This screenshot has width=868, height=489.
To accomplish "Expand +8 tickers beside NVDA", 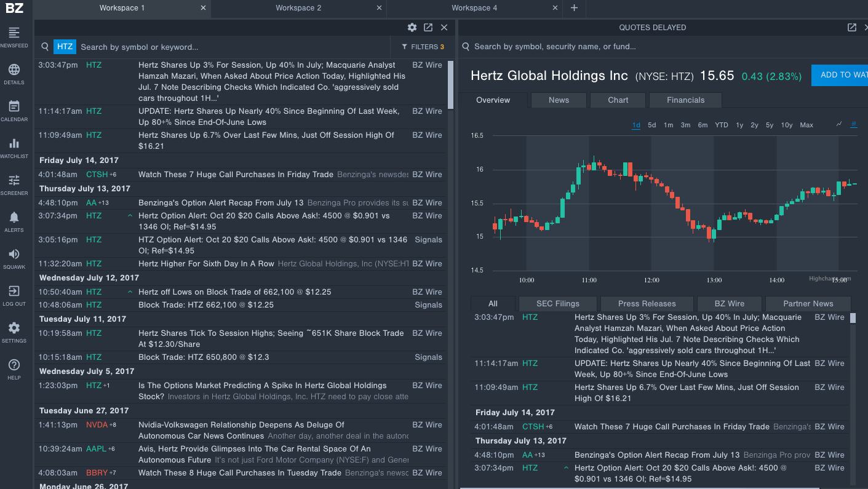I will coord(113,425).
